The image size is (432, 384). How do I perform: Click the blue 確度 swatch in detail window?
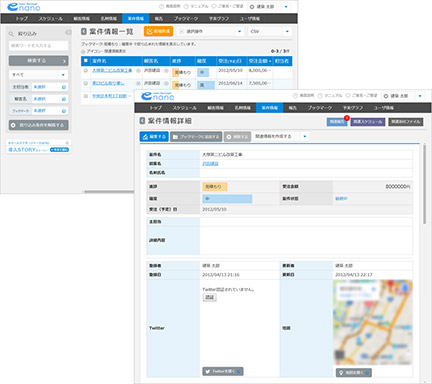pyautogui.click(x=227, y=199)
